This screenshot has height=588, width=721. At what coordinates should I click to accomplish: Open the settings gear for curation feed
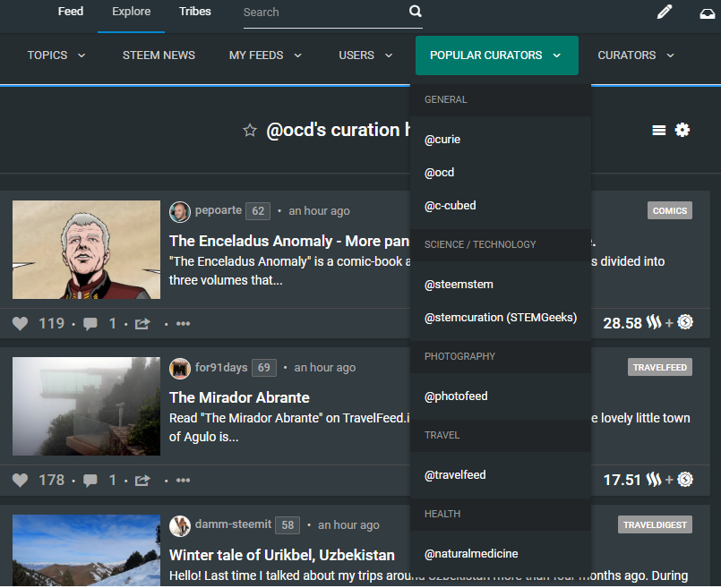[x=682, y=131]
